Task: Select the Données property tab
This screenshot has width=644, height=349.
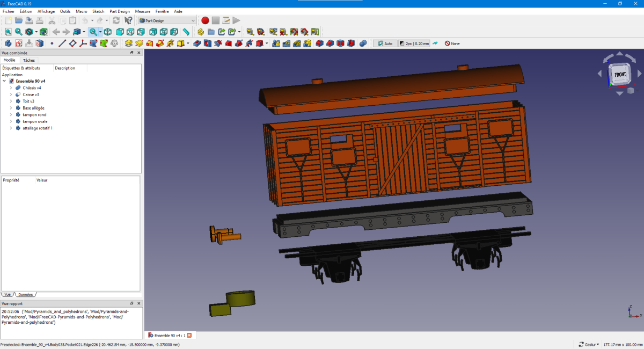Action: point(25,295)
